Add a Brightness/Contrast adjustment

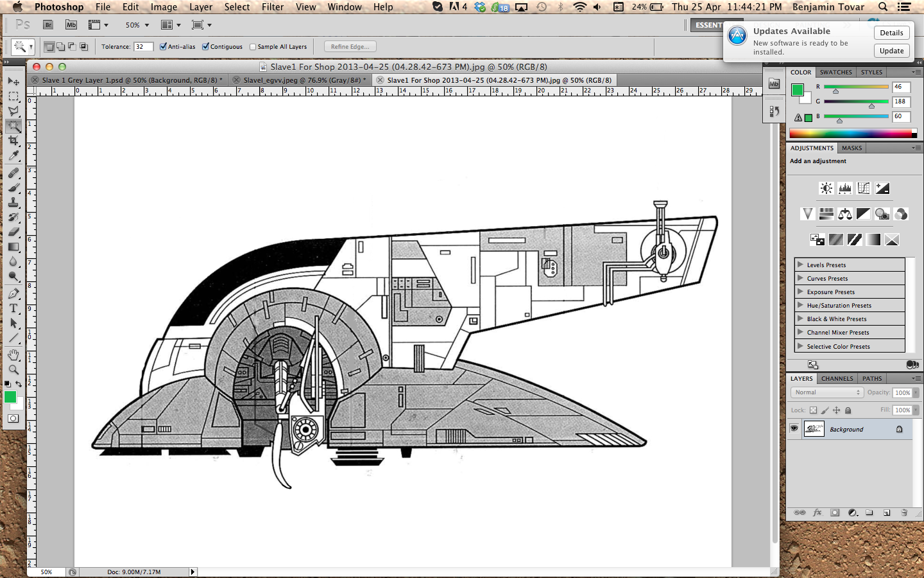(826, 188)
